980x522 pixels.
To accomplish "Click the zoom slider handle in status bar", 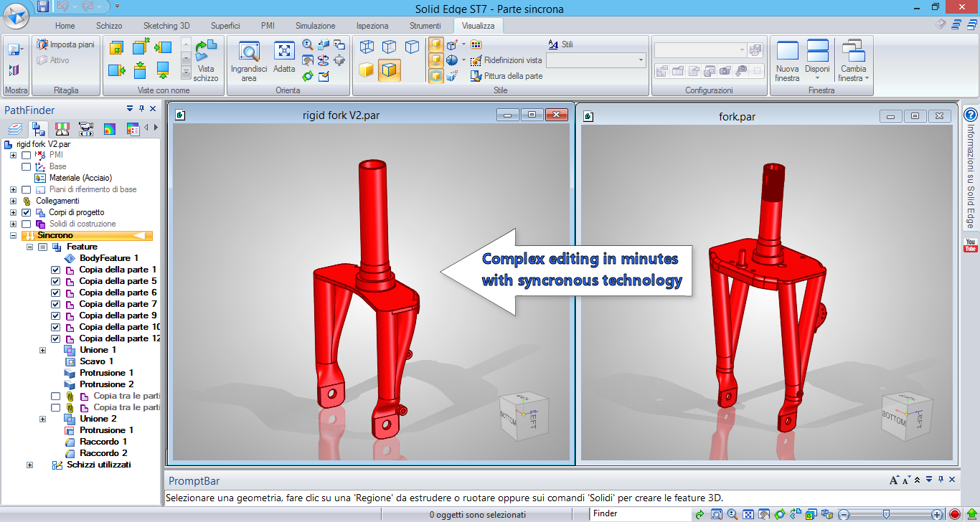I will pyautogui.click(x=887, y=514).
